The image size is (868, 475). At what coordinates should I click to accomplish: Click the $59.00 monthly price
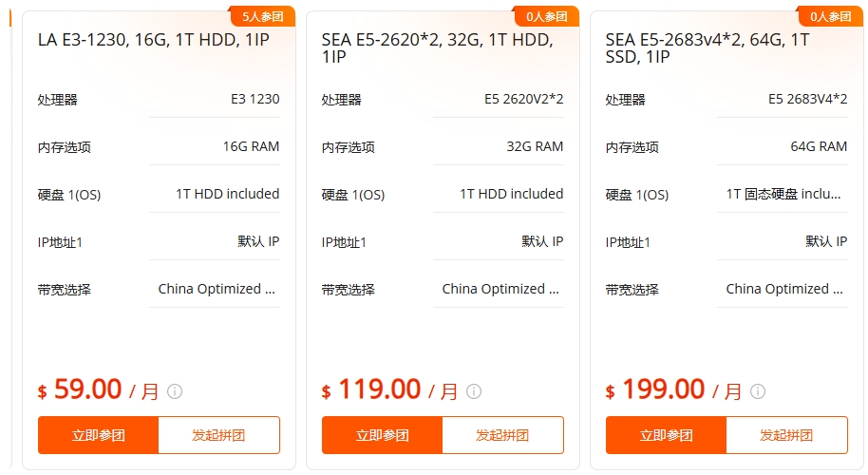87,389
